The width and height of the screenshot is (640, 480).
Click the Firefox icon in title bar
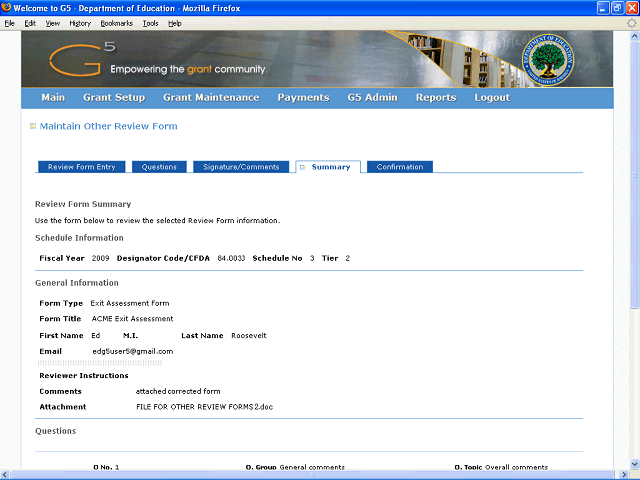[6, 7]
